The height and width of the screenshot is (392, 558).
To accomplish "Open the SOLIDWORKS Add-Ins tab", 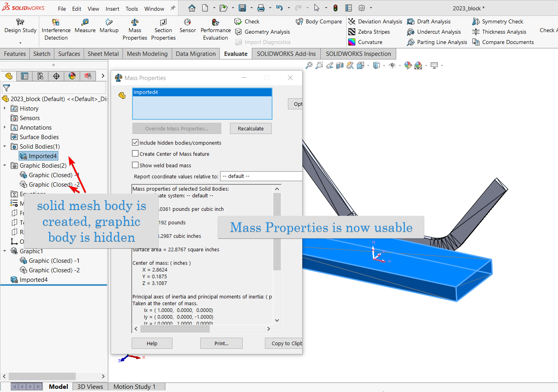I will tap(286, 54).
